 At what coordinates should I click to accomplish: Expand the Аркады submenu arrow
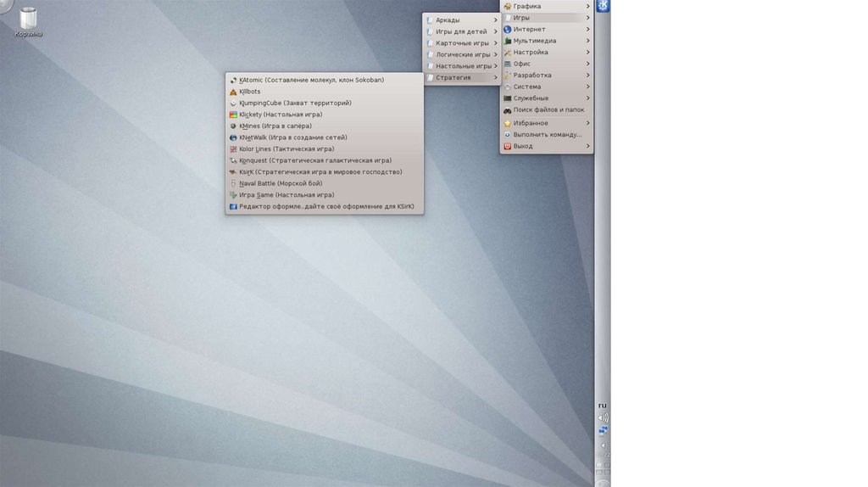tap(495, 20)
